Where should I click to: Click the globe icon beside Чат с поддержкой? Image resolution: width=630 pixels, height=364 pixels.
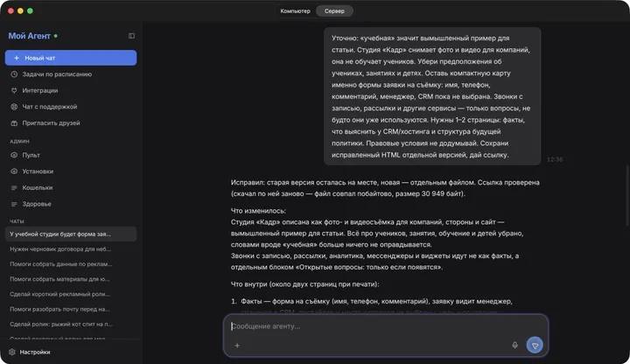14,107
